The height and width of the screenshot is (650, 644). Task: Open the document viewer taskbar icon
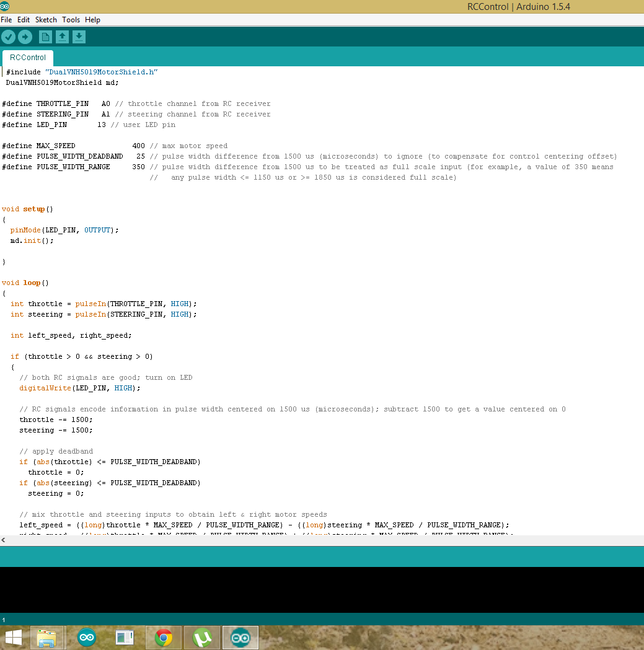[125, 637]
